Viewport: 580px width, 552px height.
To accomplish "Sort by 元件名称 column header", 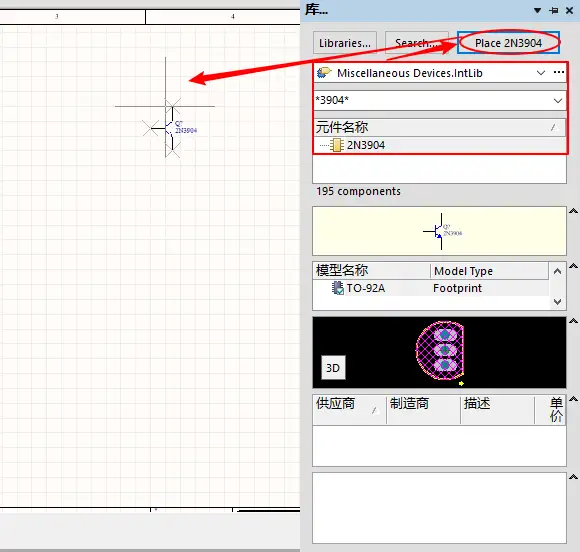I will pyautogui.click(x=439, y=127).
